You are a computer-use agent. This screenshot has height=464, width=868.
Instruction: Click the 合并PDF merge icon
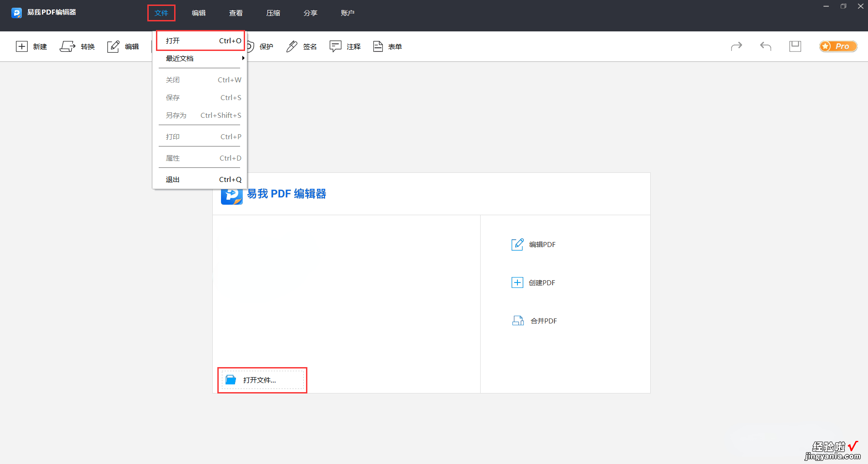click(x=518, y=321)
